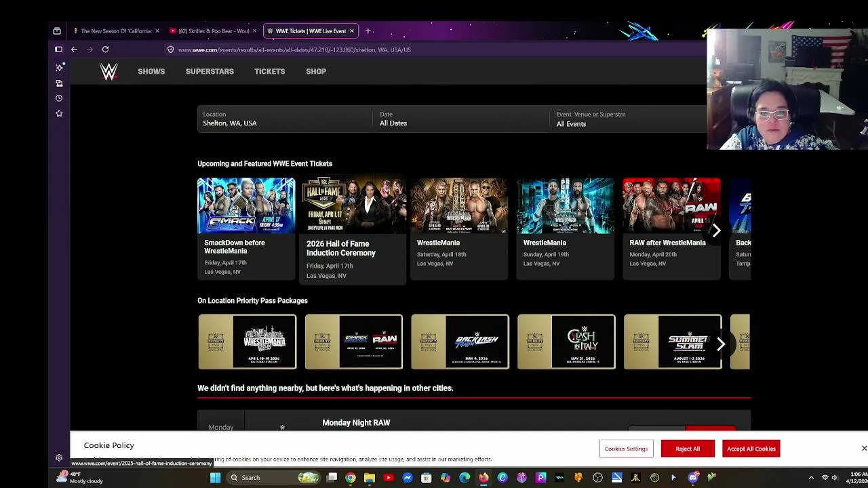Open Task View on the taskbar
This screenshot has width=868, height=488.
coord(332,478)
